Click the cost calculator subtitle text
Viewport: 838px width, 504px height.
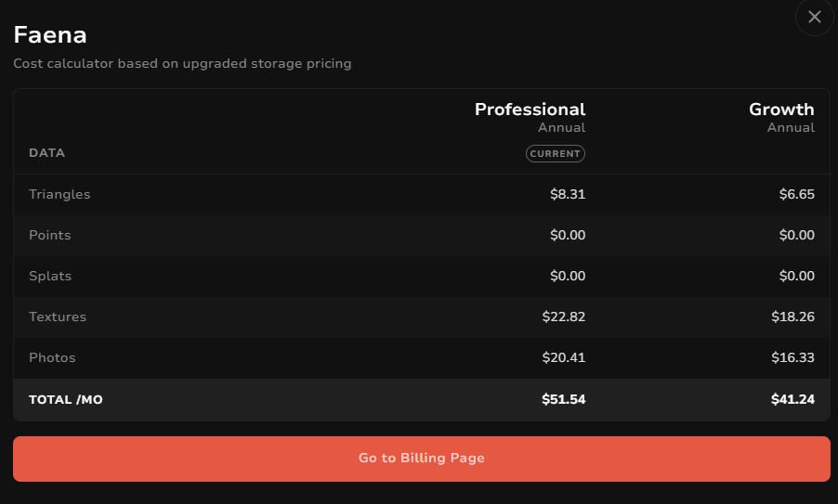(182, 63)
